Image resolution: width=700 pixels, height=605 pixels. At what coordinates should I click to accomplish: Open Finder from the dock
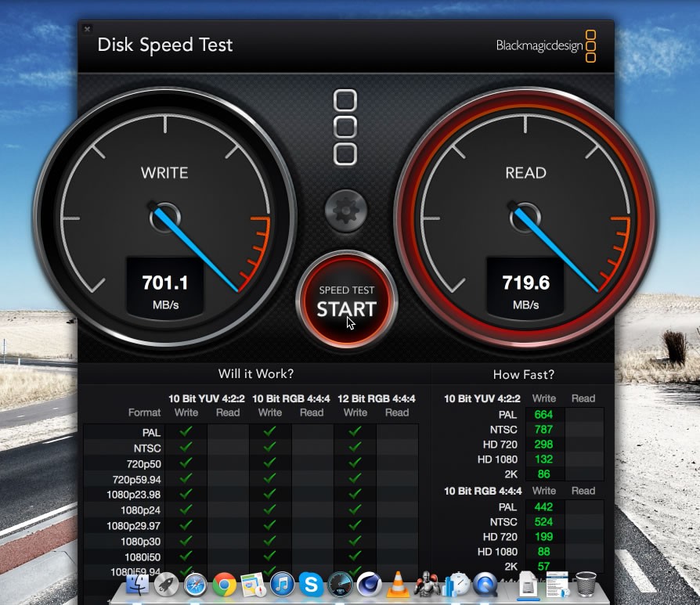point(138,584)
